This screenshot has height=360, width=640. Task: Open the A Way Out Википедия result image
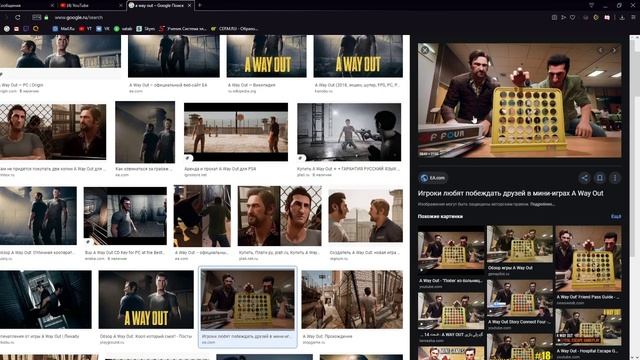[267, 56]
